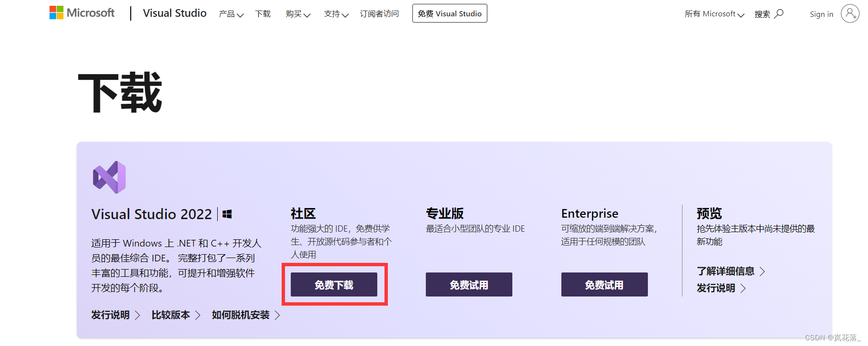Click the large 下载 page heading
The height and width of the screenshot is (346, 868).
120,92
